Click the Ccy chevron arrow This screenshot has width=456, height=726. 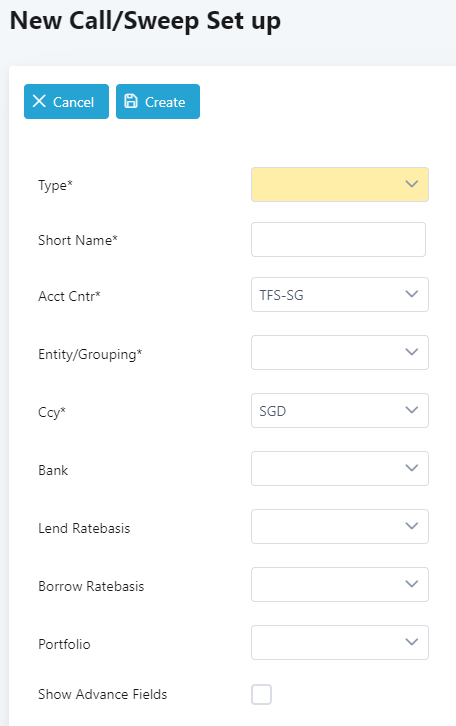coord(412,410)
